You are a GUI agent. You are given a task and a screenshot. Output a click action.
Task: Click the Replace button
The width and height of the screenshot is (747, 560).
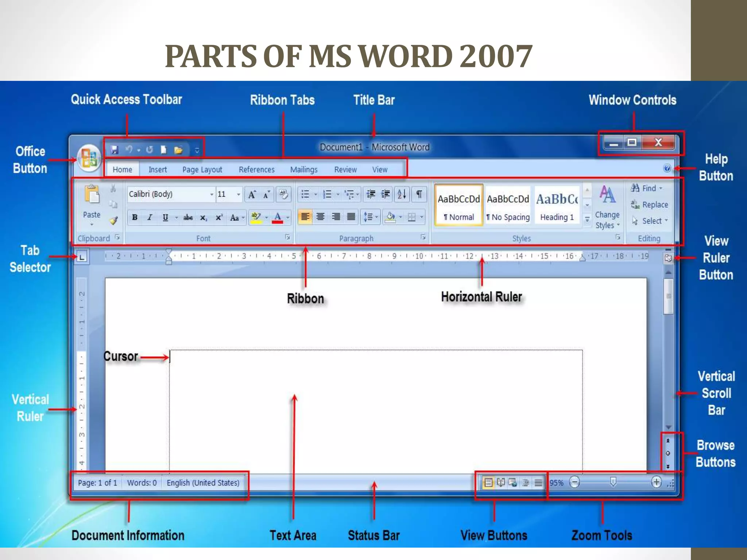point(650,205)
